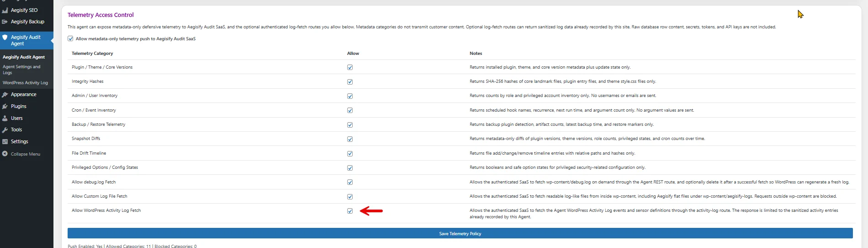868x248 pixels.
Task: Open Aegisify Backup menu
Action: 26,22
